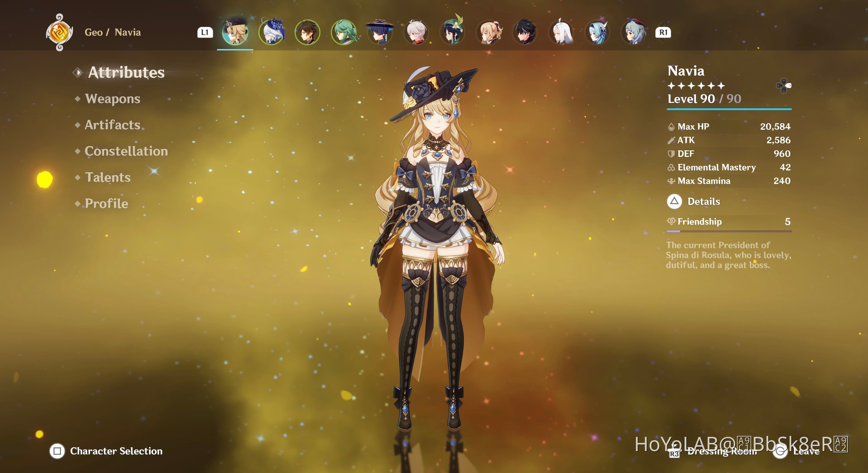Click the circle Leave icon
The width and height of the screenshot is (868, 473).
point(780,451)
